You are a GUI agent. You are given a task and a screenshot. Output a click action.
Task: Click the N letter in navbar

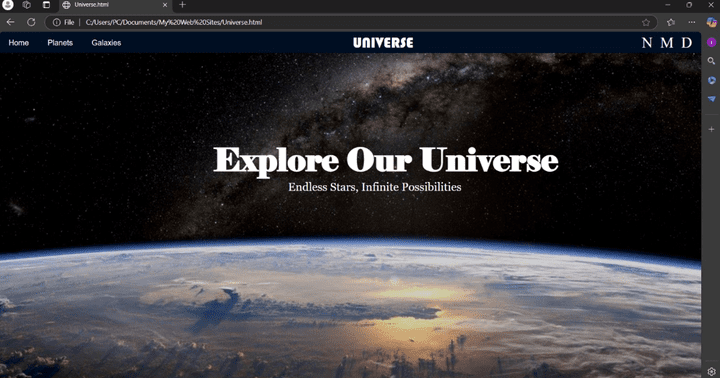coord(647,43)
